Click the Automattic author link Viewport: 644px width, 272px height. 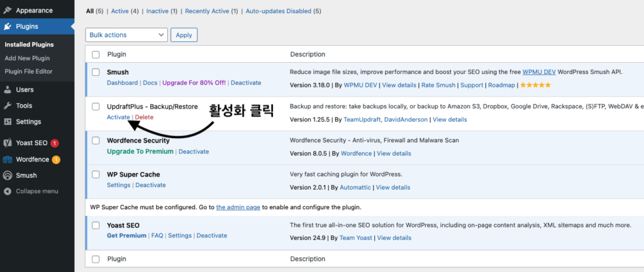(x=357, y=187)
